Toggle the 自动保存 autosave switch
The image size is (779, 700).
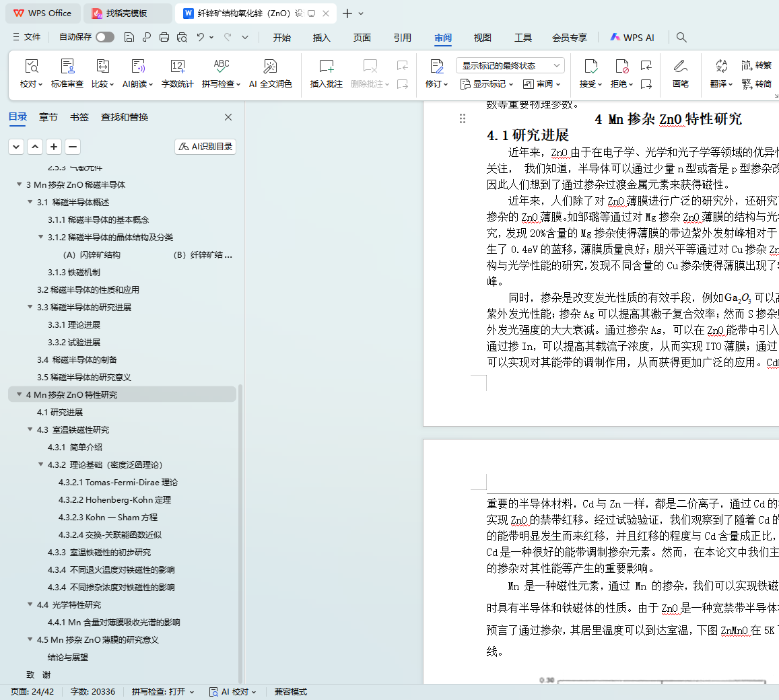click(104, 37)
